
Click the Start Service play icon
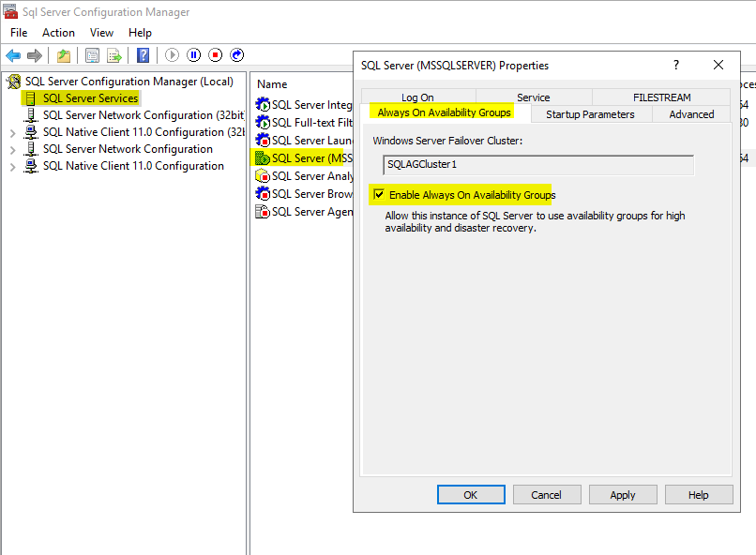172,55
